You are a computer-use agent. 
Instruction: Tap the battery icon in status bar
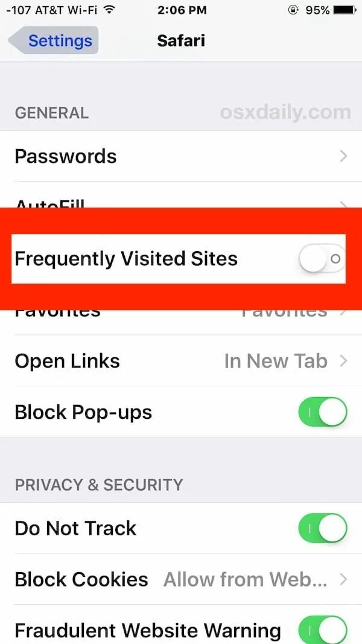[x=345, y=10]
